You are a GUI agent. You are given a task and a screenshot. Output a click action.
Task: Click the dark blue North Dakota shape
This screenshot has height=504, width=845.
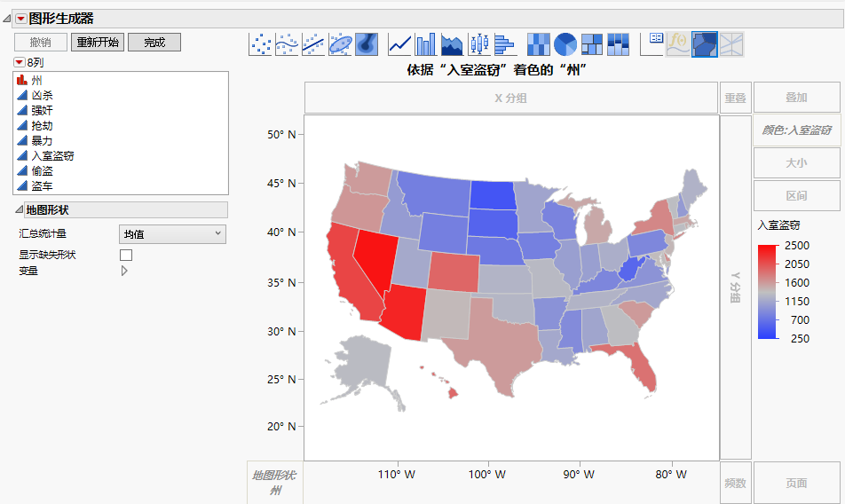[x=493, y=195]
